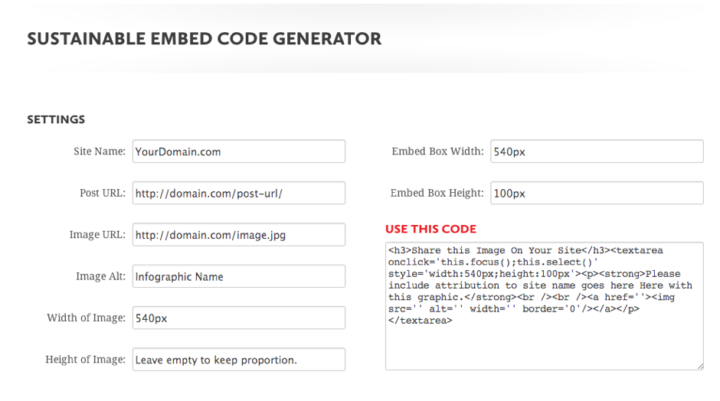This screenshot has height=401, width=720.
Task: Select the Embed Box Width field
Action: pyautogui.click(x=596, y=151)
